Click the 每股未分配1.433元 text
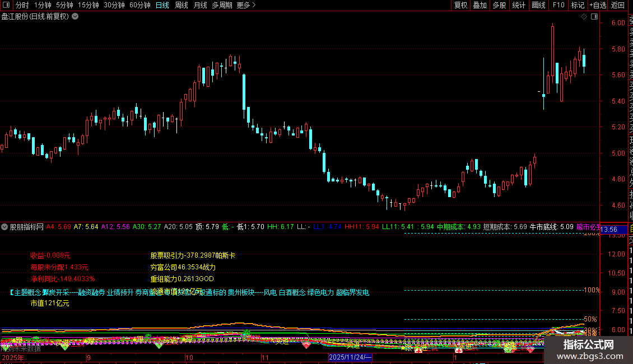Image resolution: width=633 pixels, height=364 pixels. coord(59,267)
